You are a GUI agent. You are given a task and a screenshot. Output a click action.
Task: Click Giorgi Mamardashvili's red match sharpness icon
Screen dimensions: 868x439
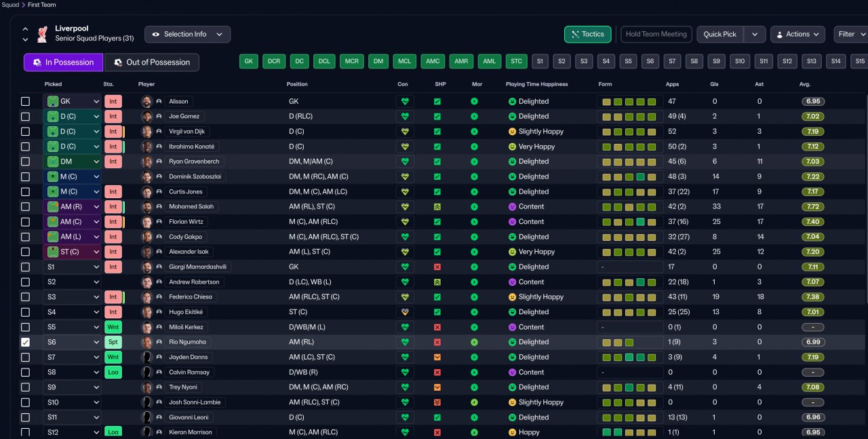[437, 267]
